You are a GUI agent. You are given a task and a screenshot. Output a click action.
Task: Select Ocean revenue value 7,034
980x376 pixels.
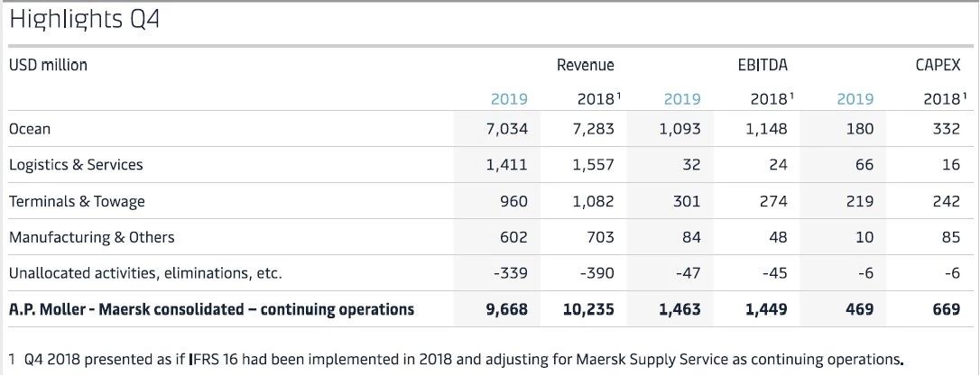click(506, 129)
